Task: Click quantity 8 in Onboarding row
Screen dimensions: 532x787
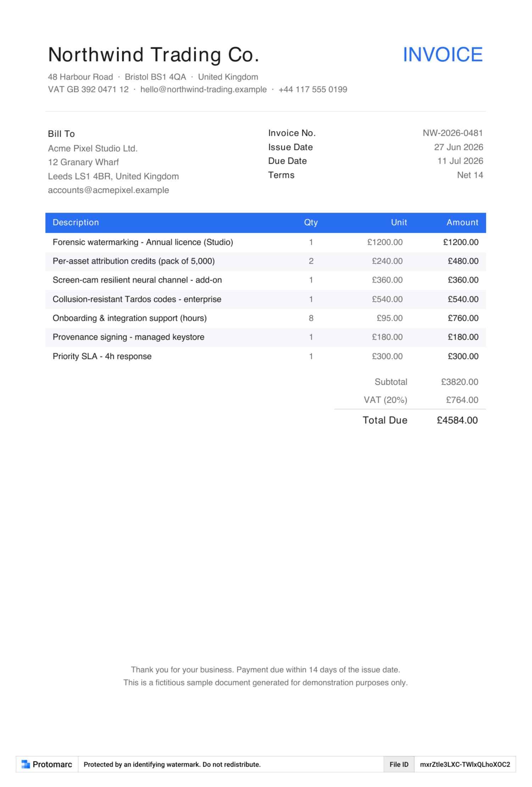Action: pos(311,318)
